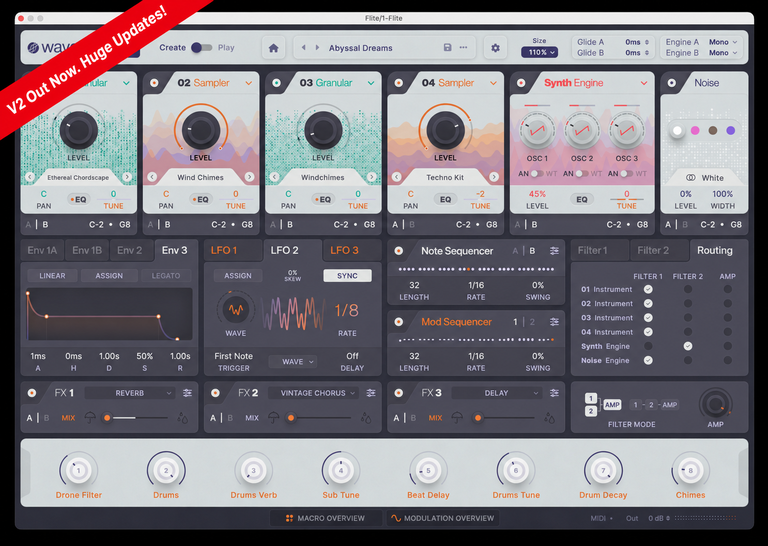This screenshot has height=546, width=768.
Task: Click the envelope LEGATO button
Action: (166, 276)
